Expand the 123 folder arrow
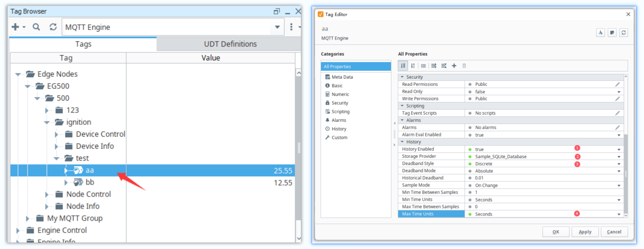 47,110
